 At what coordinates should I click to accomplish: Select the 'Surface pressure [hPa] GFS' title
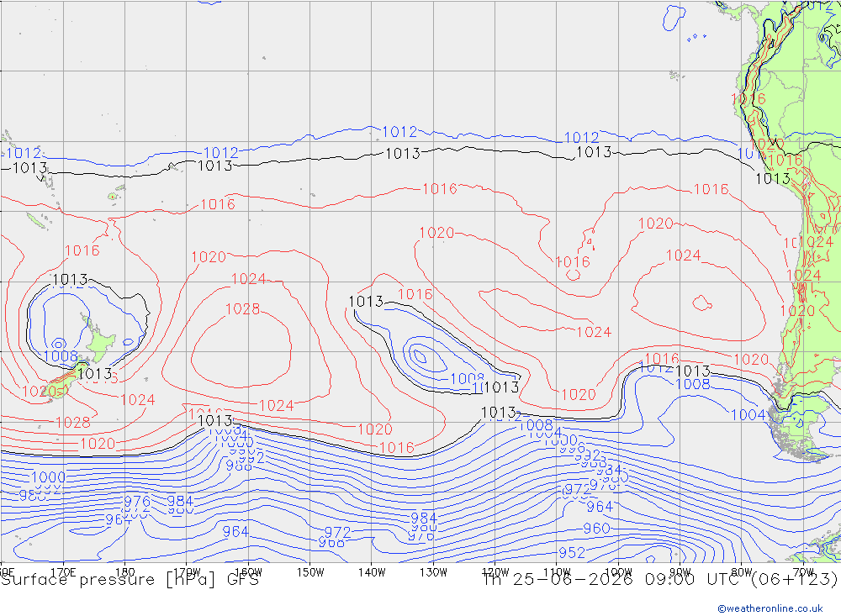[130, 580]
